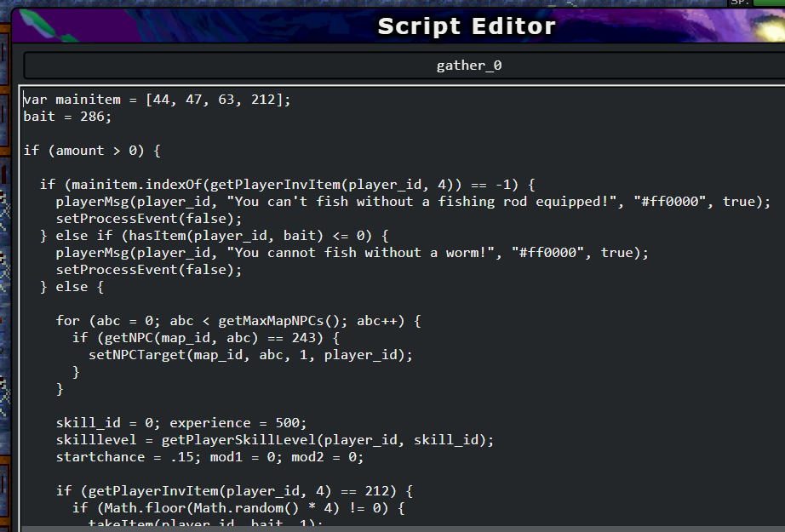
Task: Click the getPlayerSkillLevel line
Action: [x=275, y=440]
